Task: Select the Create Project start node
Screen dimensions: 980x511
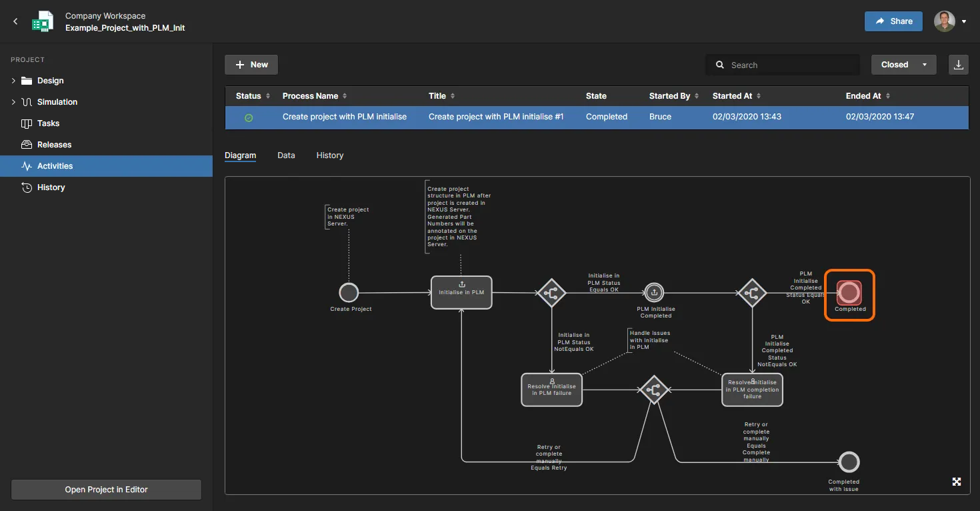Action: [349, 292]
